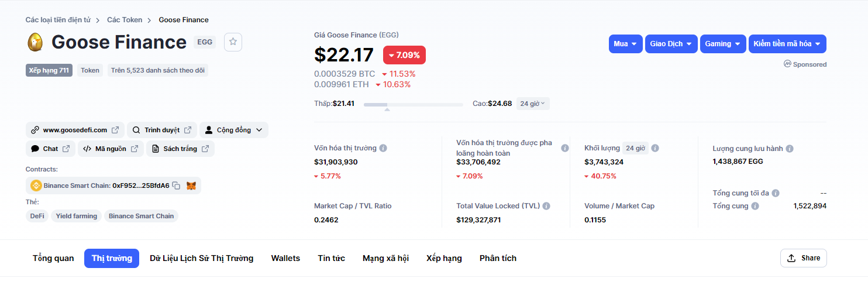Expand the Giao Dịch dropdown
868x285 pixels.
point(671,44)
